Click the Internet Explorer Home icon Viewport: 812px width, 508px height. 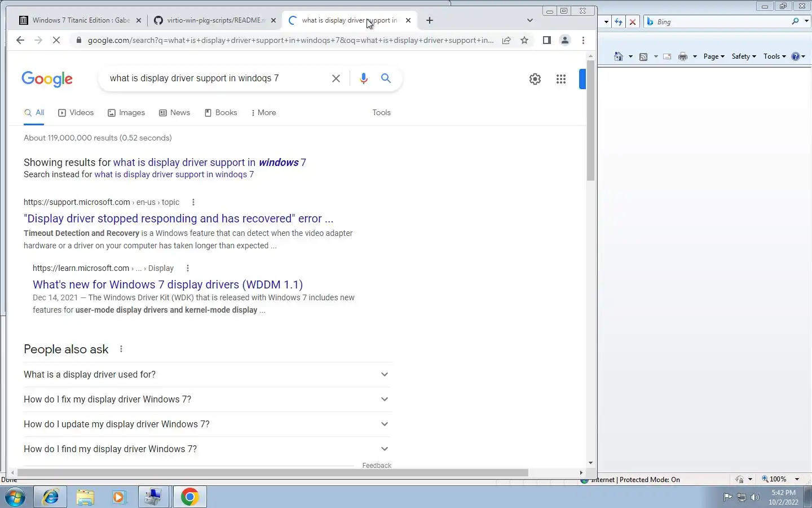(619, 56)
